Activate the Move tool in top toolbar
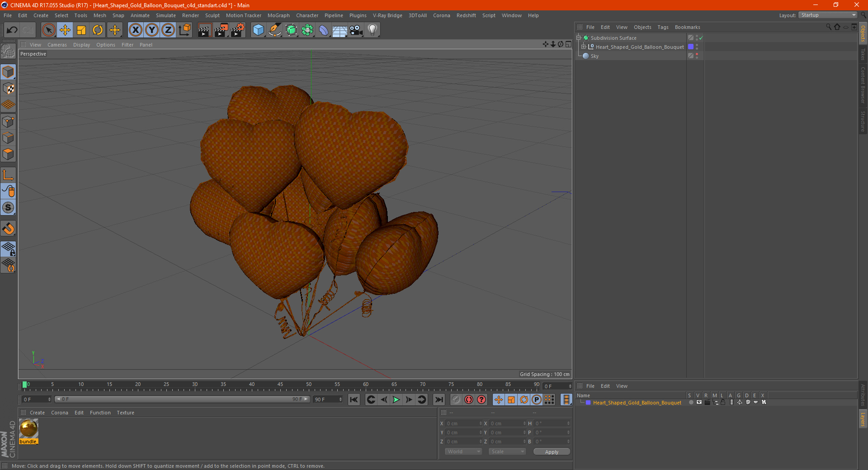Image resolution: width=868 pixels, height=470 pixels. [65, 30]
